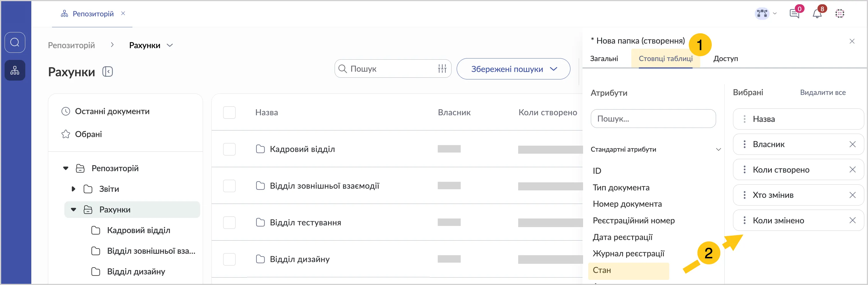
Task: Switch to the Загальні tab
Action: [604, 58]
